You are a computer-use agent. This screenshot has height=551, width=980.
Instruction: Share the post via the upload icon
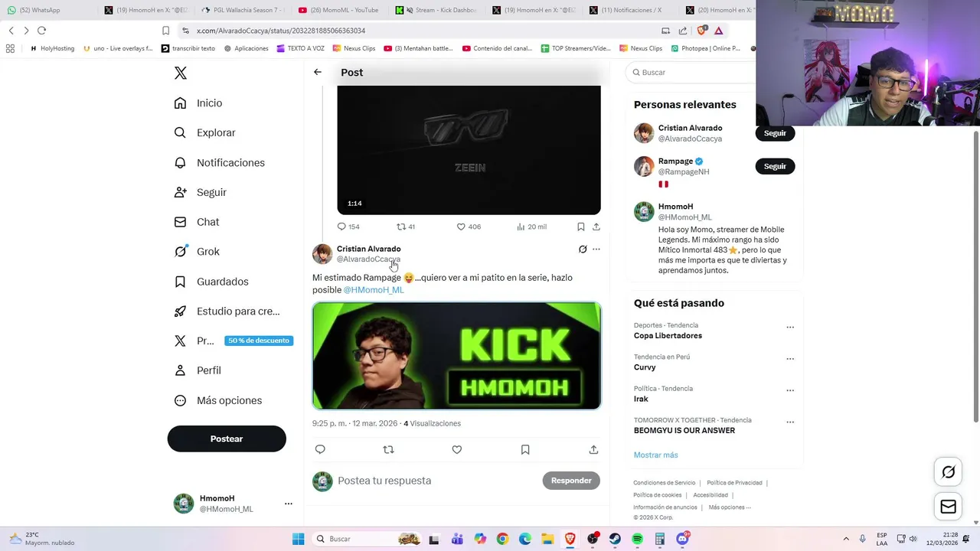pyautogui.click(x=593, y=449)
